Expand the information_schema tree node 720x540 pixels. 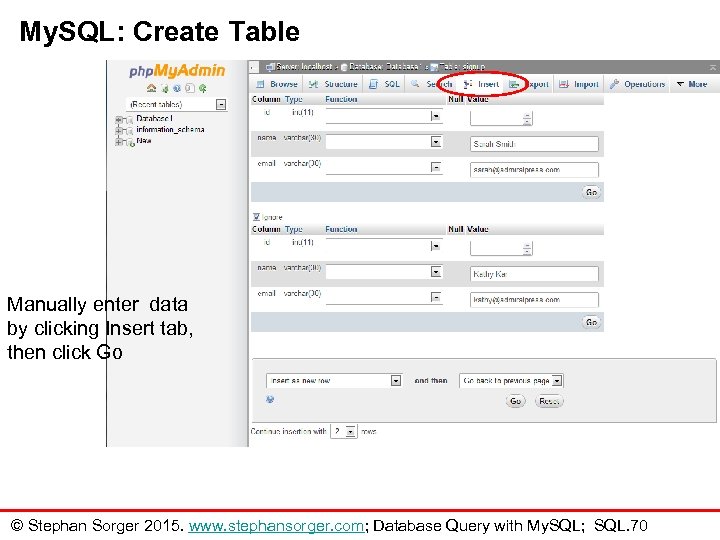[119, 130]
